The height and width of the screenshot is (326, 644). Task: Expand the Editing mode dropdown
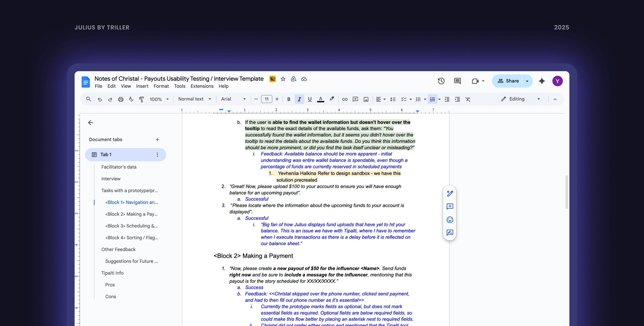pyautogui.click(x=521, y=99)
